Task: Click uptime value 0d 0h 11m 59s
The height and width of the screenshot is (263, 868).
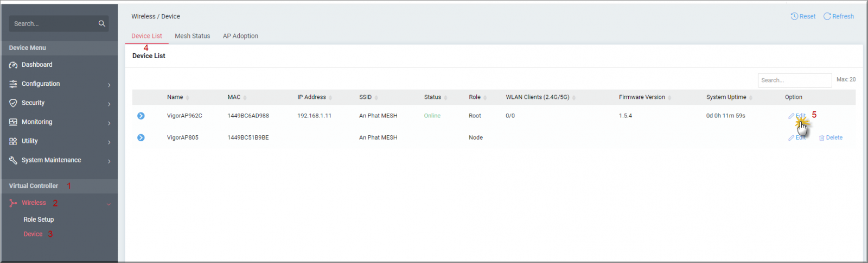Action: click(726, 116)
